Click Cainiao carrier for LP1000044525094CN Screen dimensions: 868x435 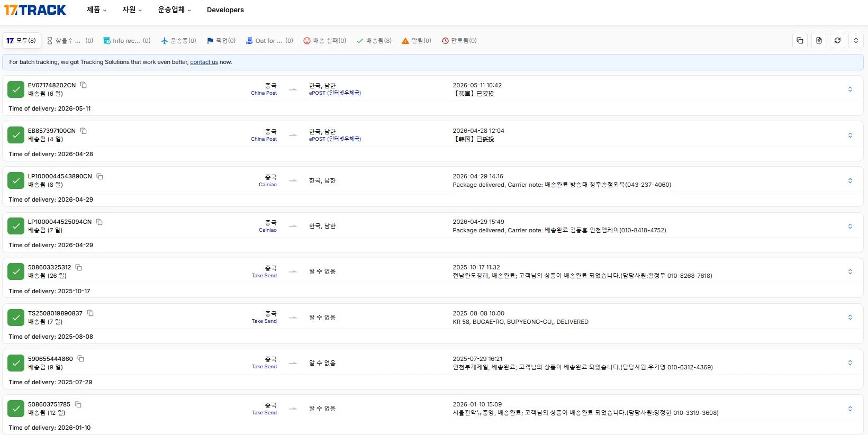pos(268,230)
